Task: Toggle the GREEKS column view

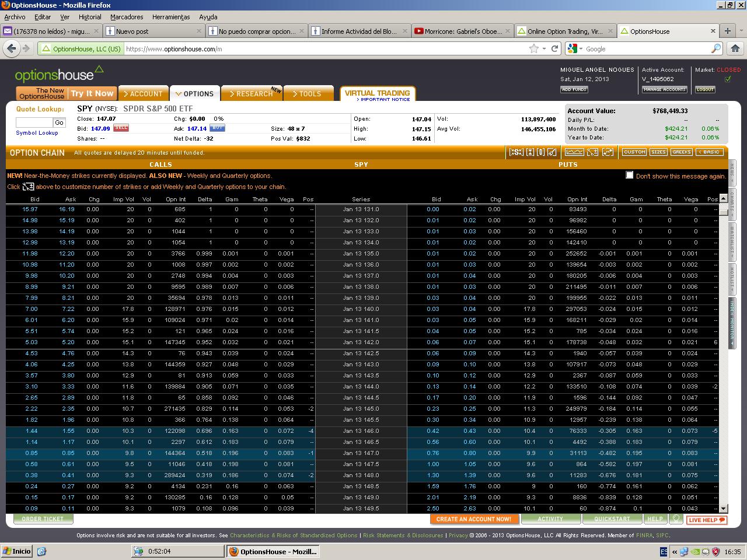Action: tap(681, 152)
